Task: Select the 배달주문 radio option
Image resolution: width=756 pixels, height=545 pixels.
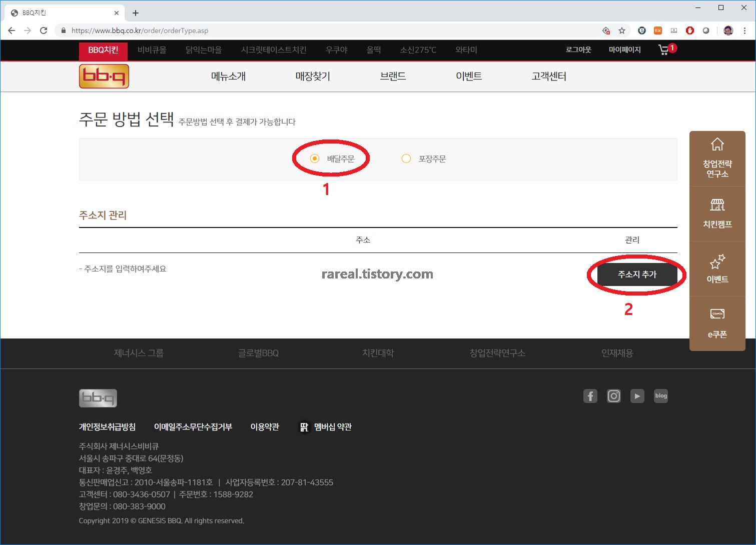Action: pyautogui.click(x=315, y=158)
